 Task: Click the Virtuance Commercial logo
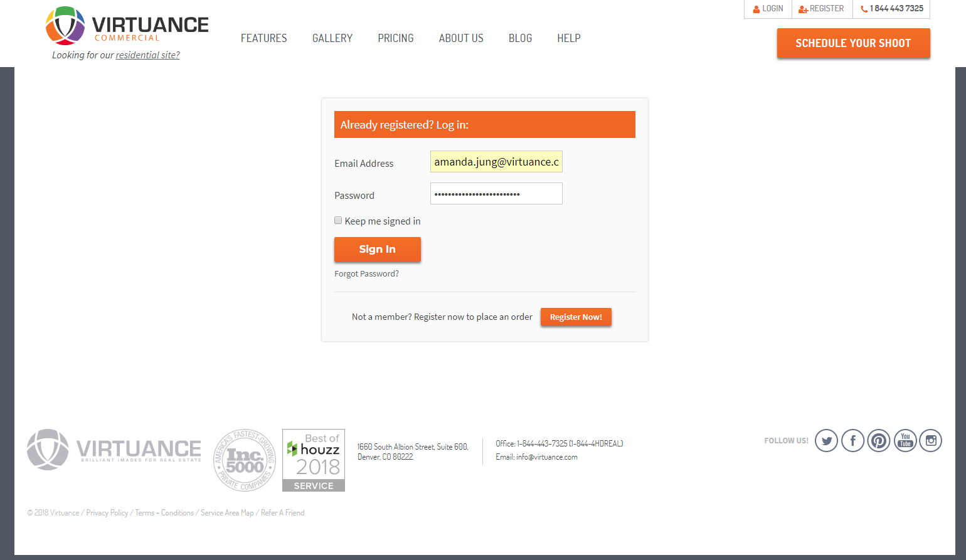tap(127, 26)
